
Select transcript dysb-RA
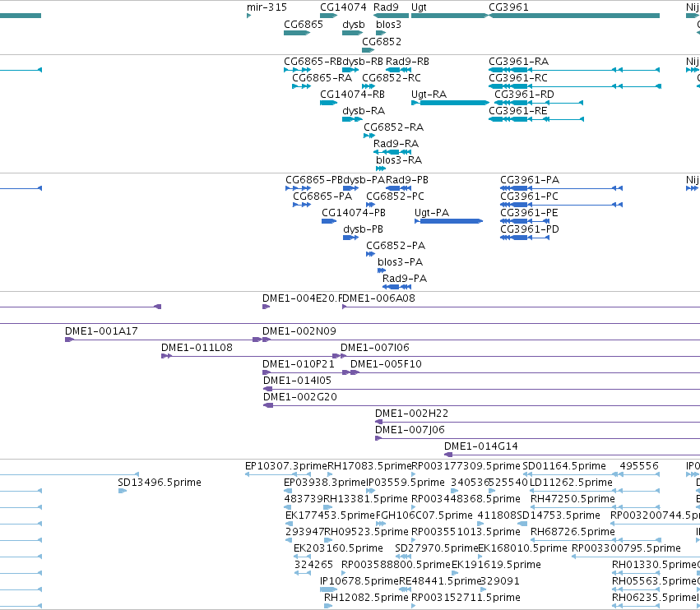[352, 119]
